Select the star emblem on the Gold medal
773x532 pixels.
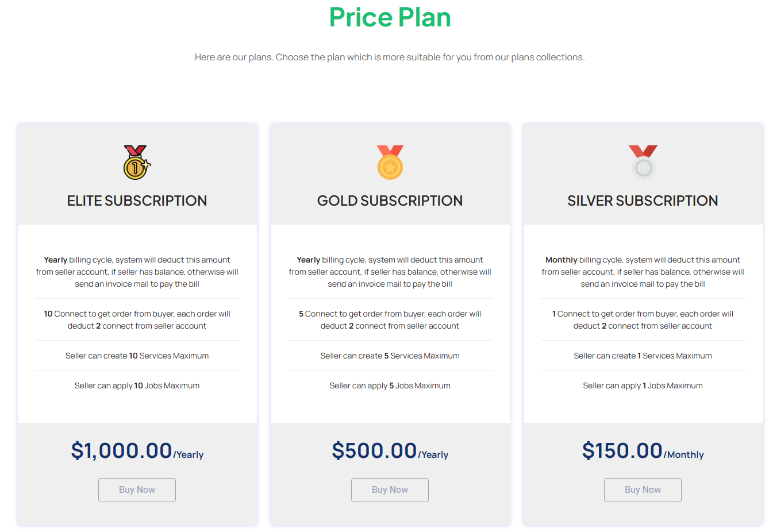390,168
